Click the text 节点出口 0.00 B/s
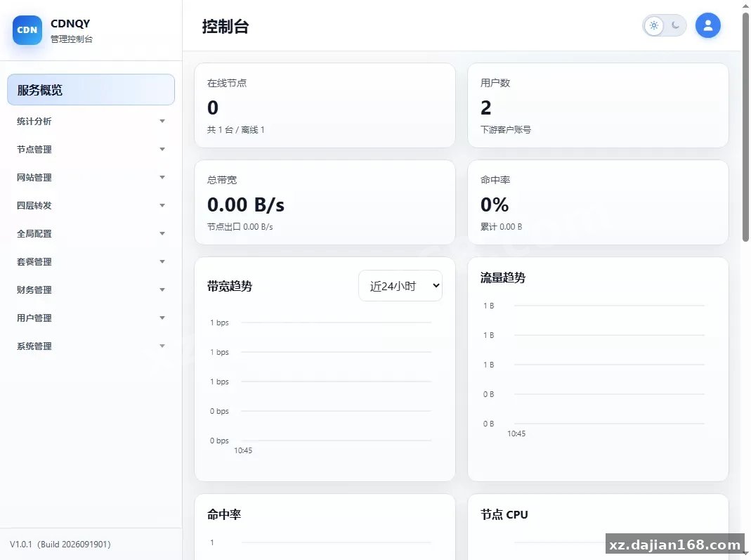 click(240, 227)
